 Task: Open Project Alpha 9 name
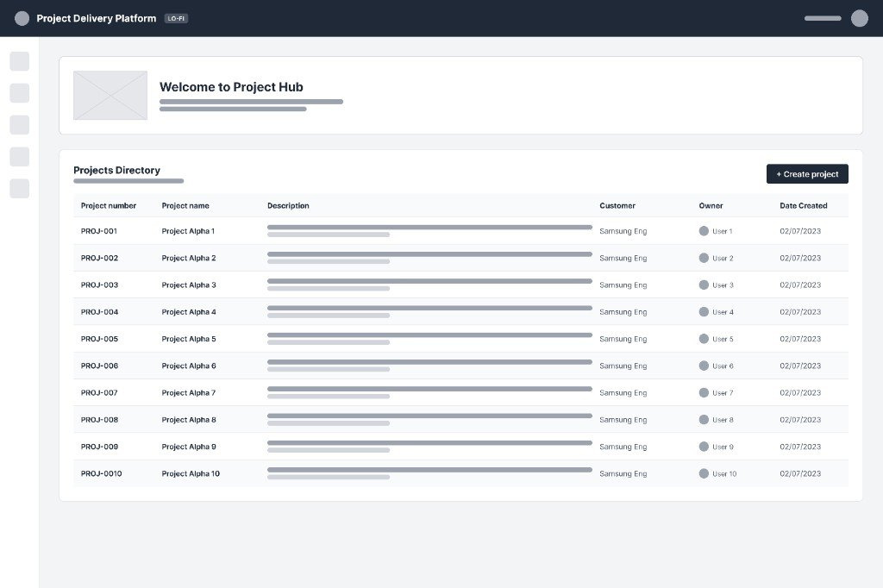point(189,447)
